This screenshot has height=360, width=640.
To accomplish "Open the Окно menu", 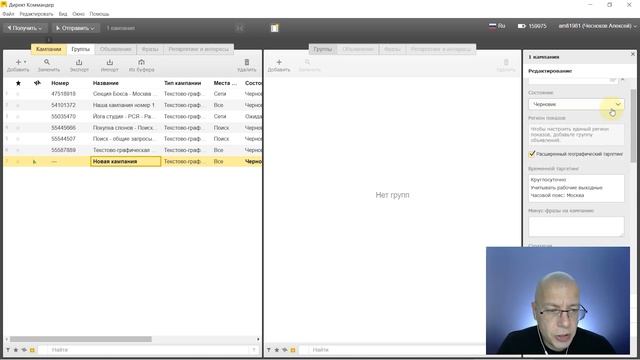I will (78, 14).
